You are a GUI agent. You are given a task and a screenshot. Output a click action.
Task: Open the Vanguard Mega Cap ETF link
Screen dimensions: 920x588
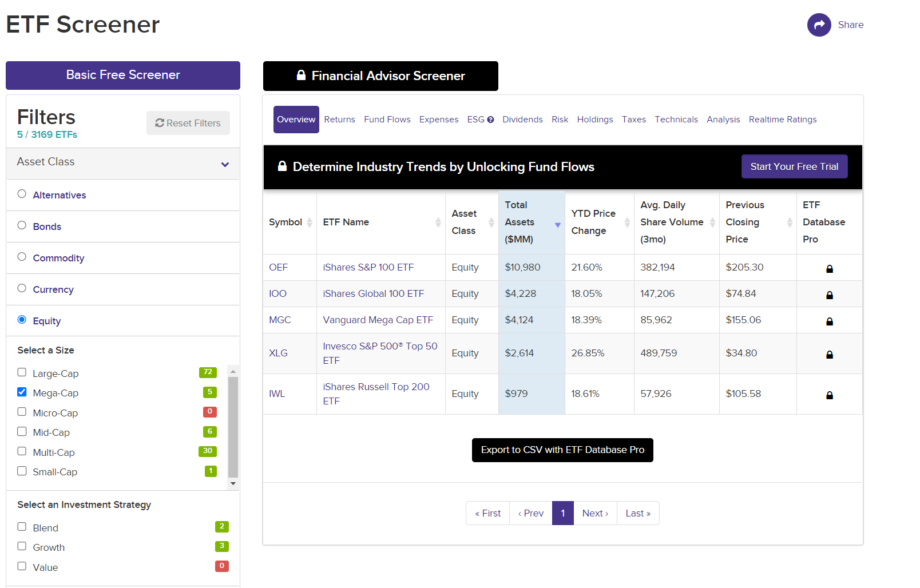click(x=378, y=320)
